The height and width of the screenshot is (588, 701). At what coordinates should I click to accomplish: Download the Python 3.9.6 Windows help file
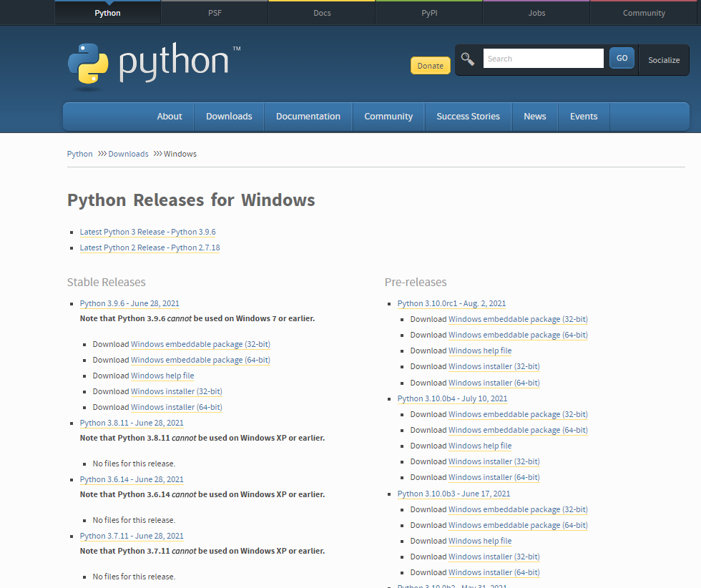point(162,376)
